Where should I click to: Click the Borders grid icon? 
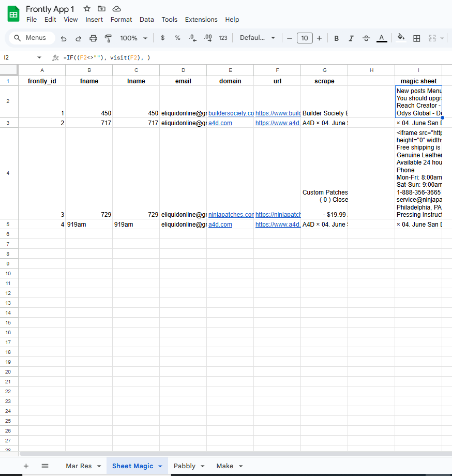pyautogui.click(x=417, y=38)
